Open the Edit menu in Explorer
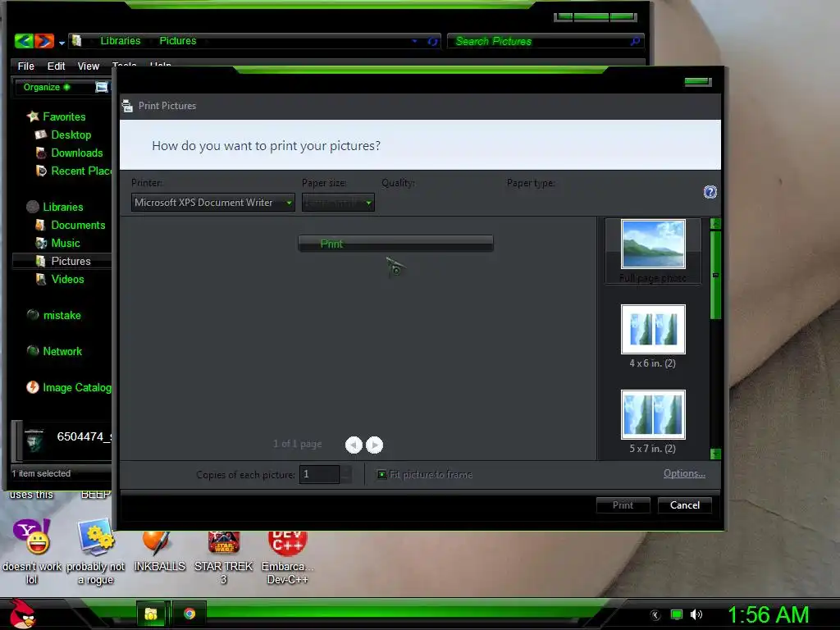 (56, 66)
